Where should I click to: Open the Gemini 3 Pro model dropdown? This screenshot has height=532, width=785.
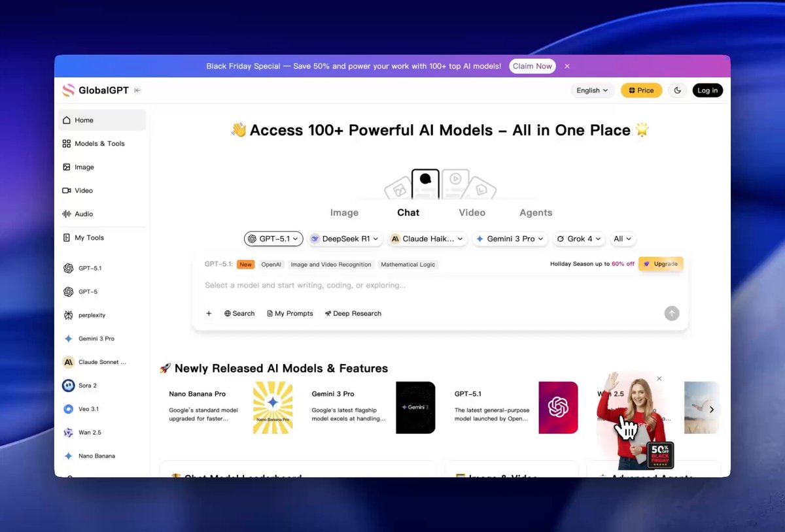click(510, 239)
